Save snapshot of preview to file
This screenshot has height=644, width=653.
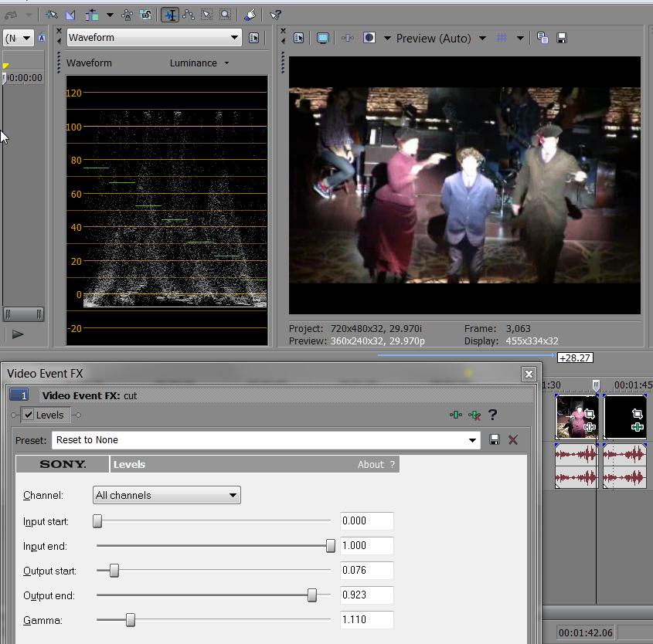[562, 38]
